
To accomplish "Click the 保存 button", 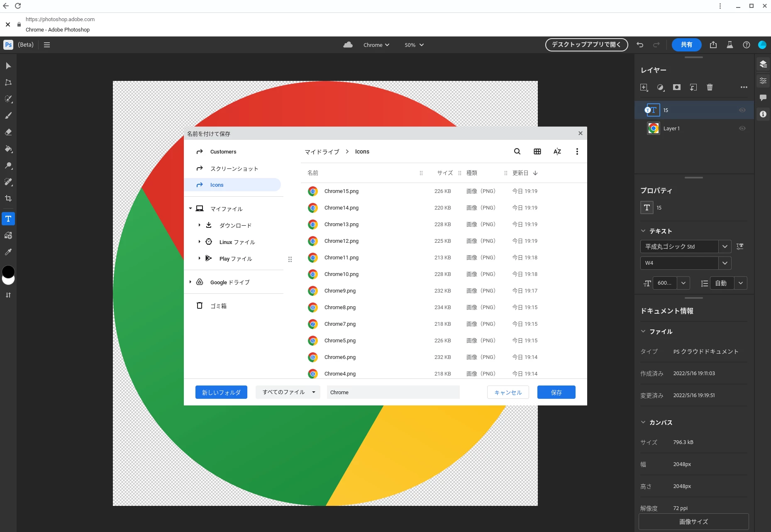I will click(556, 392).
